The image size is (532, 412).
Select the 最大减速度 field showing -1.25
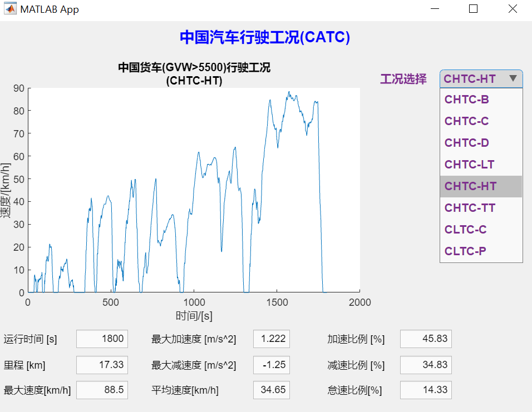[x=271, y=365]
